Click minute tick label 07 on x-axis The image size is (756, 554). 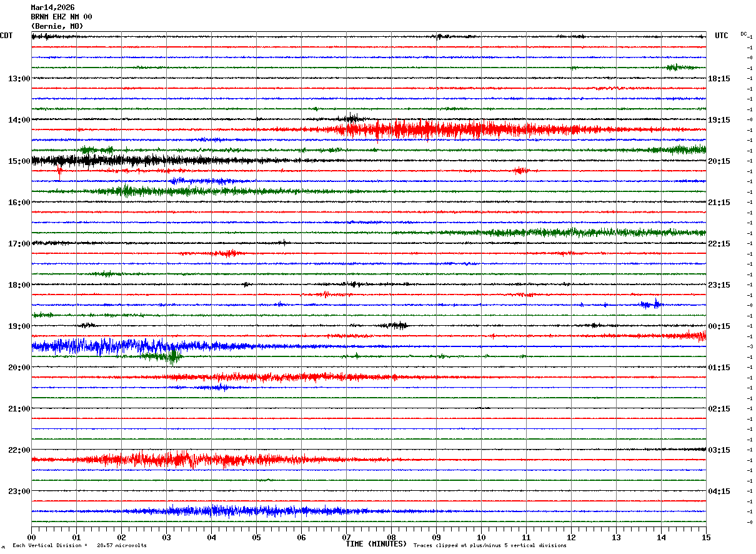point(346,538)
